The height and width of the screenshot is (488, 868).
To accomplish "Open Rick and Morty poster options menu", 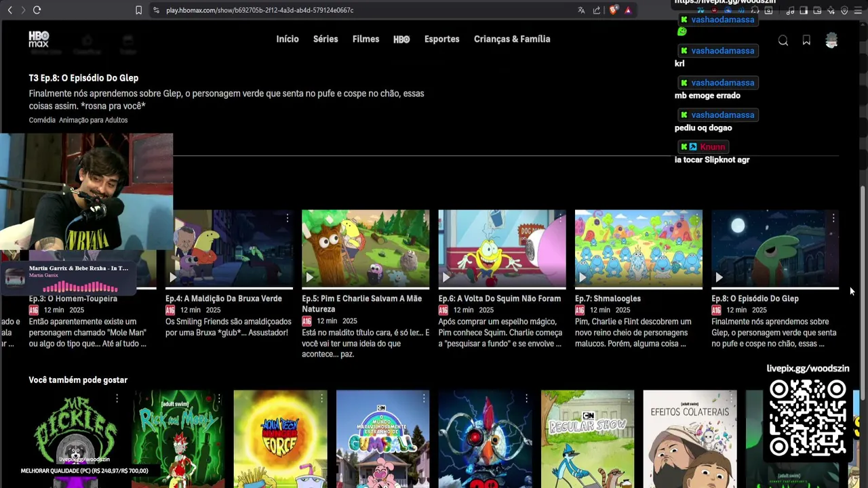I will click(219, 399).
